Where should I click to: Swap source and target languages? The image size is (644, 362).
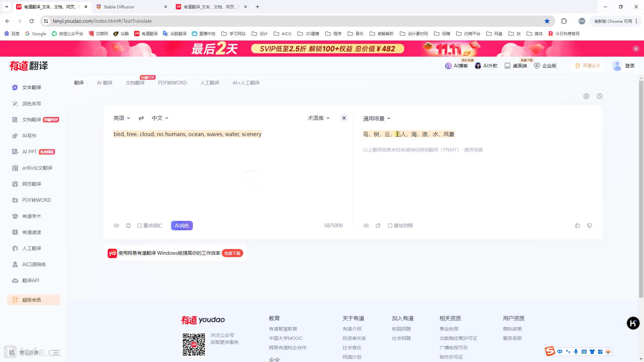point(141,118)
